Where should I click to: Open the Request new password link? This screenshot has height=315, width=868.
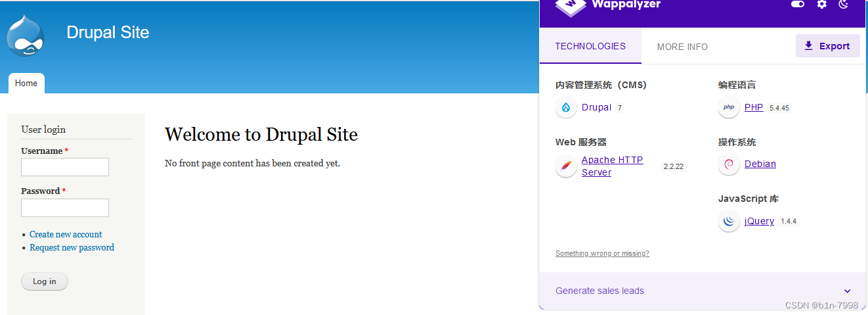tap(72, 247)
